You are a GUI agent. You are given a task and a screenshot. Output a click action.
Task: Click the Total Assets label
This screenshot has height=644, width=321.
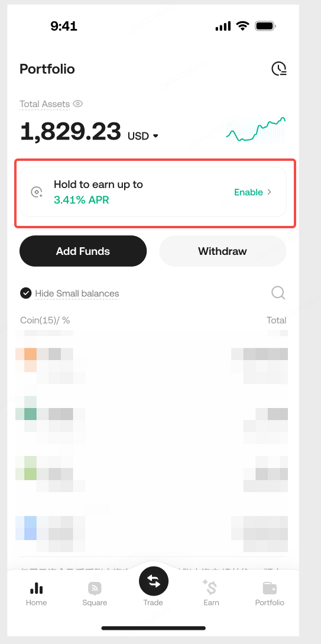[45, 104]
